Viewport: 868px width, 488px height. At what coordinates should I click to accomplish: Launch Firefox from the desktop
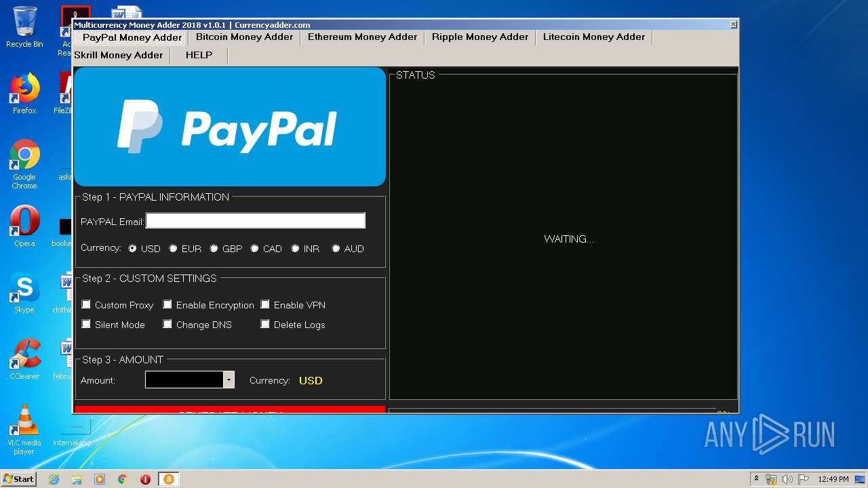coord(24,94)
